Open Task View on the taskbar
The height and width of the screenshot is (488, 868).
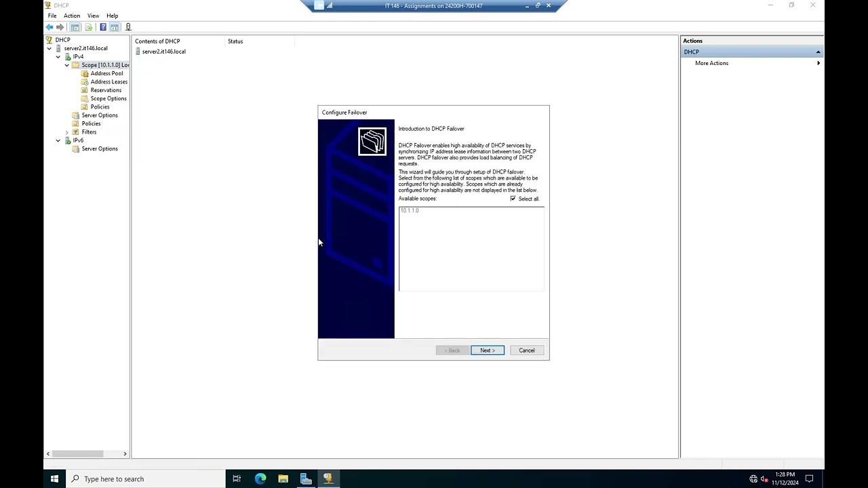(x=237, y=479)
